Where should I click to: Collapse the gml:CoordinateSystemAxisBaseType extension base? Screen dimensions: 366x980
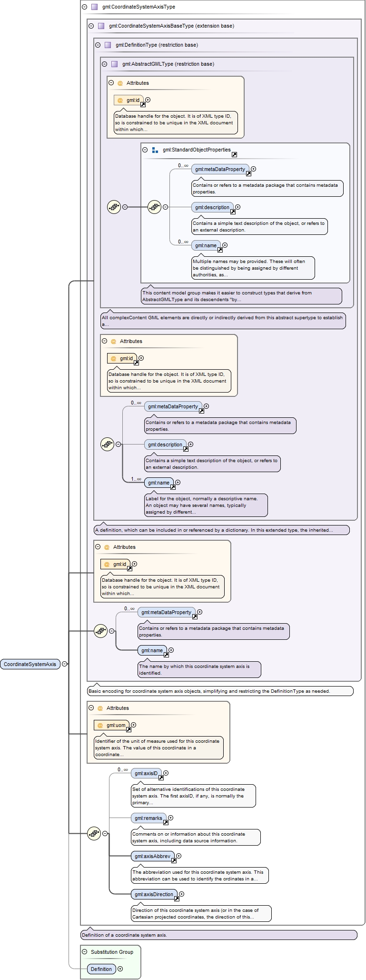(x=91, y=26)
